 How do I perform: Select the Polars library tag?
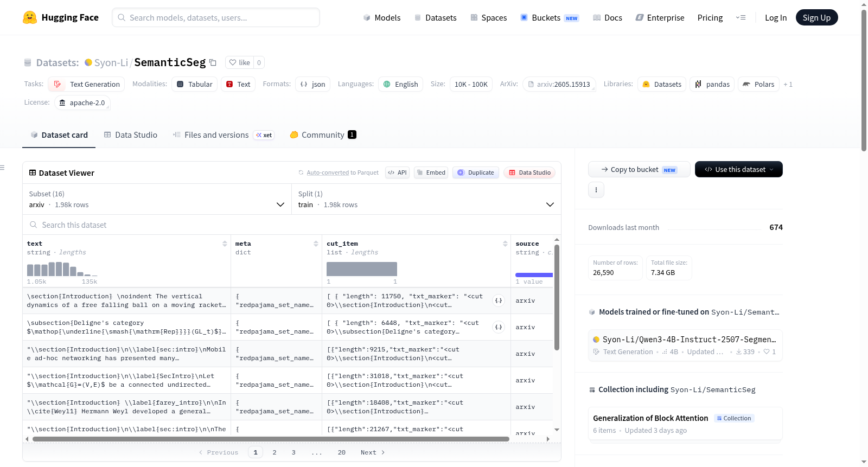pyautogui.click(x=758, y=84)
